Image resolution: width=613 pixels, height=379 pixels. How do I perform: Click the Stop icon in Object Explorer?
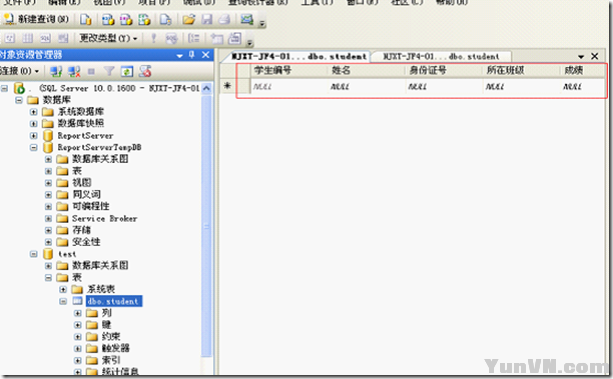pos(91,71)
